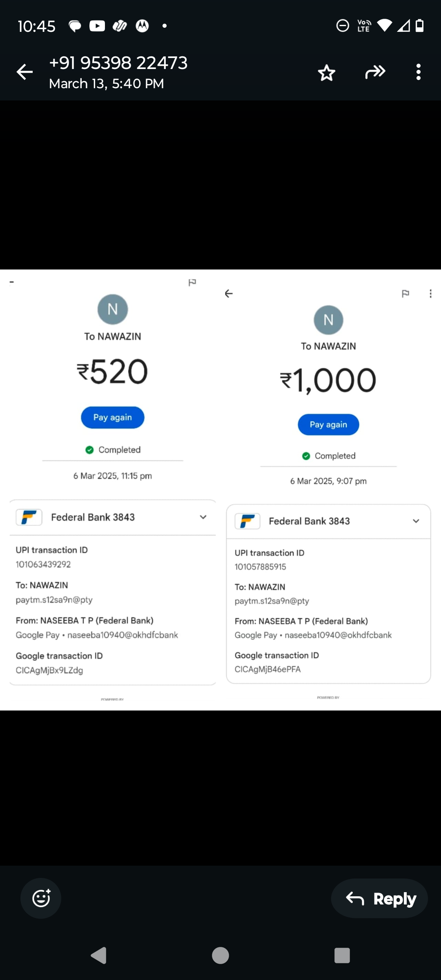Expand Federal Bank 3843 in ₹520 receipt
This screenshot has width=441, height=980.
[203, 517]
